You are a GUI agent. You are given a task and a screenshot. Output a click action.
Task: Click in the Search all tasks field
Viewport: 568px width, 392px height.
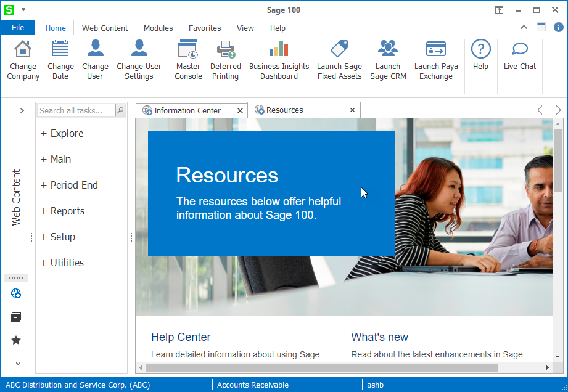[x=75, y=111]
